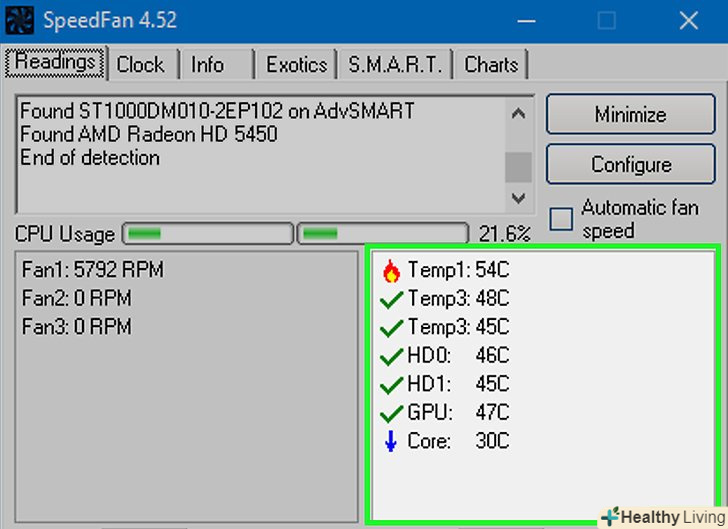The image size is (728, 529).
Task: Click the blue down arrow beside Core
Action: pyautogui.click(x=391, y=441)
